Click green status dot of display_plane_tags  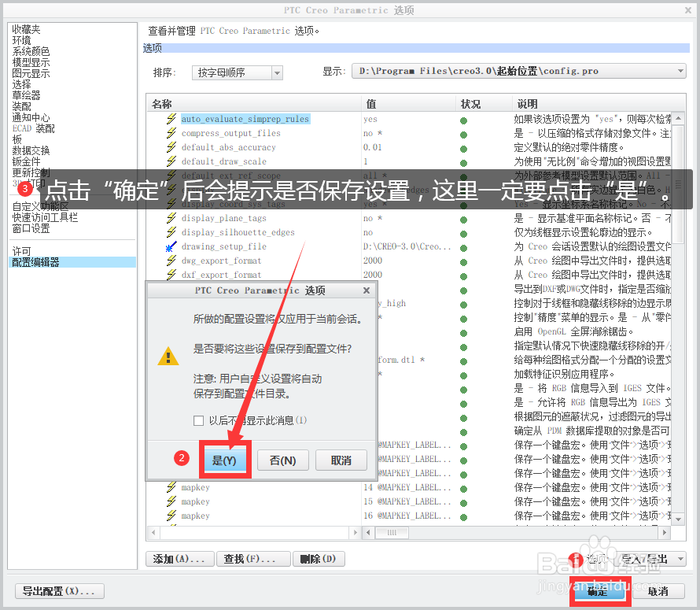click(x=463, y=220)
